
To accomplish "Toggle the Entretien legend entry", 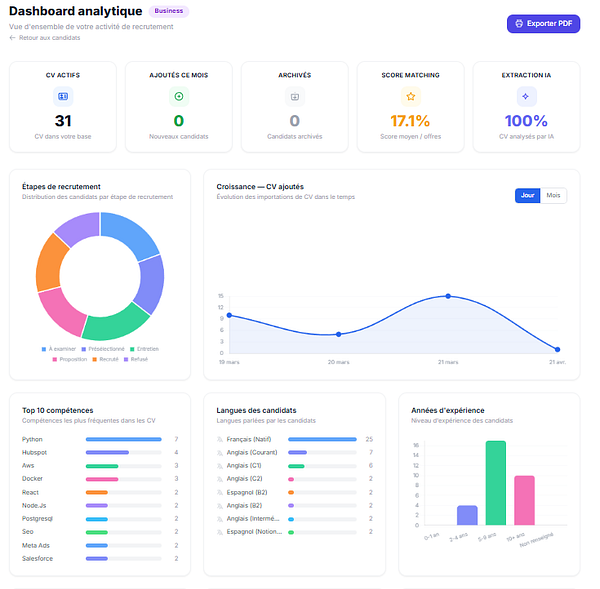I will coord(144,349).
